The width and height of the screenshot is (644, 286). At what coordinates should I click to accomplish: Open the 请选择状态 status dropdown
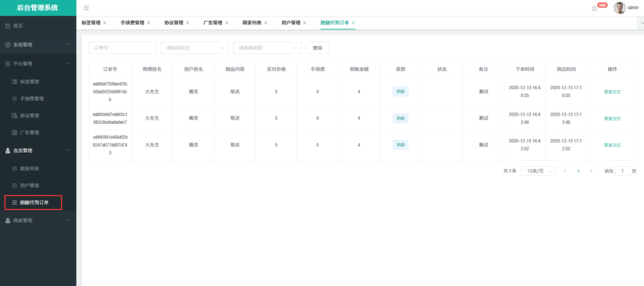(195, 48)
